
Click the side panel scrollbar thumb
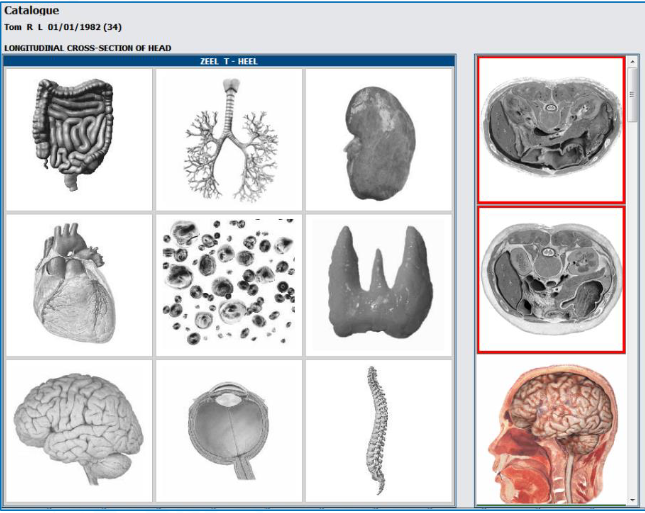pyautogui.click(x=633, y=95)
